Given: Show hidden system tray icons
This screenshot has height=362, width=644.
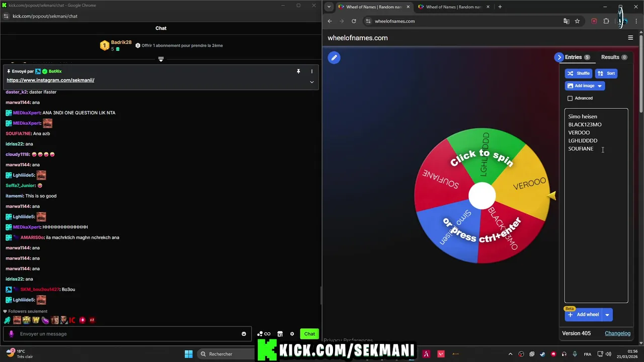Looking at the screenshot, I should click(x=510, y=354).
